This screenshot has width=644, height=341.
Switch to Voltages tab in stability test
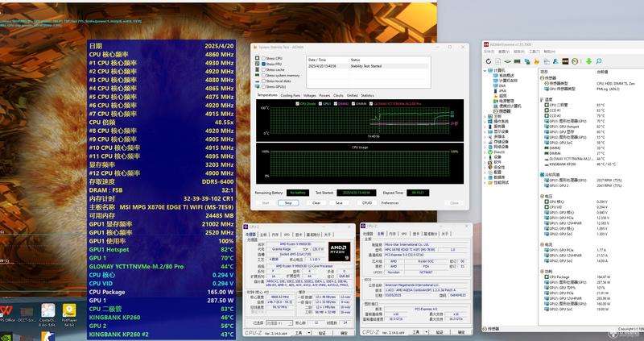click(310, 95)
